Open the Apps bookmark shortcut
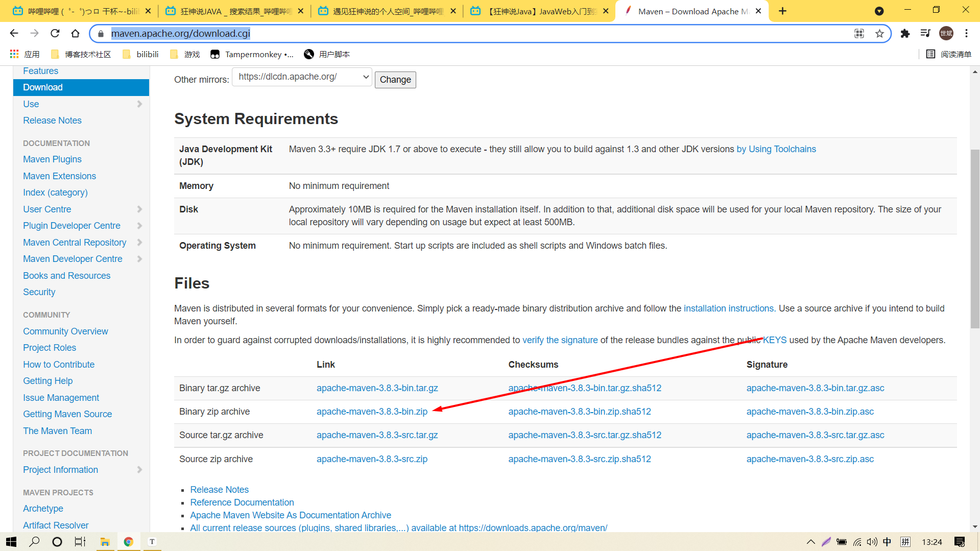This screenshot has height=551, width=980. pyautogui.click(x=24, y=54)
